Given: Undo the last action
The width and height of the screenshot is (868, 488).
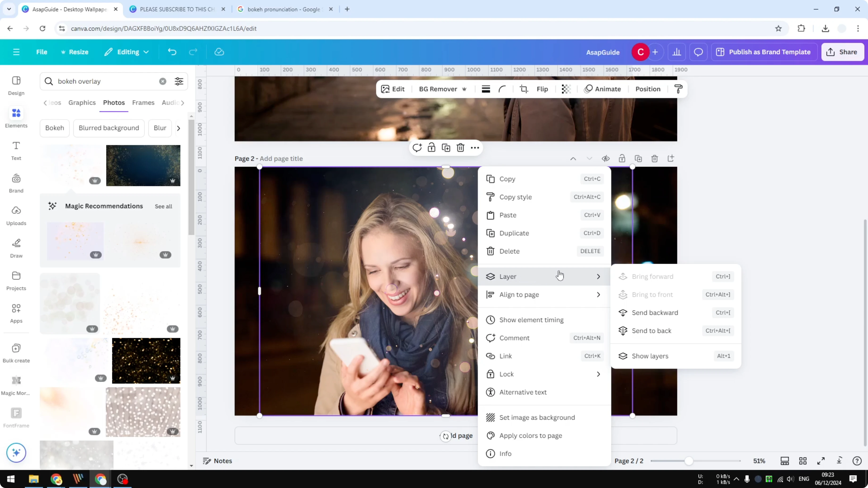Looking at the screenshot, I should pos(172,52).
